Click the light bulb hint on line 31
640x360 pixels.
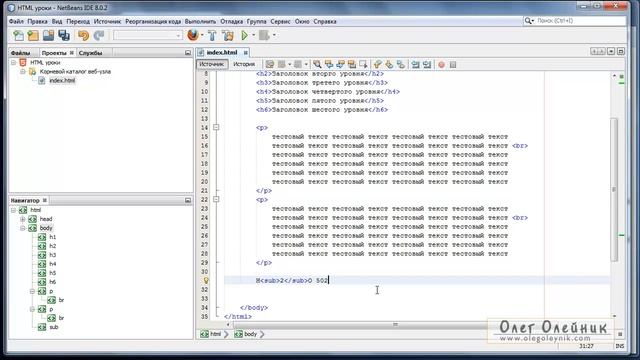[x=206, y=280]
